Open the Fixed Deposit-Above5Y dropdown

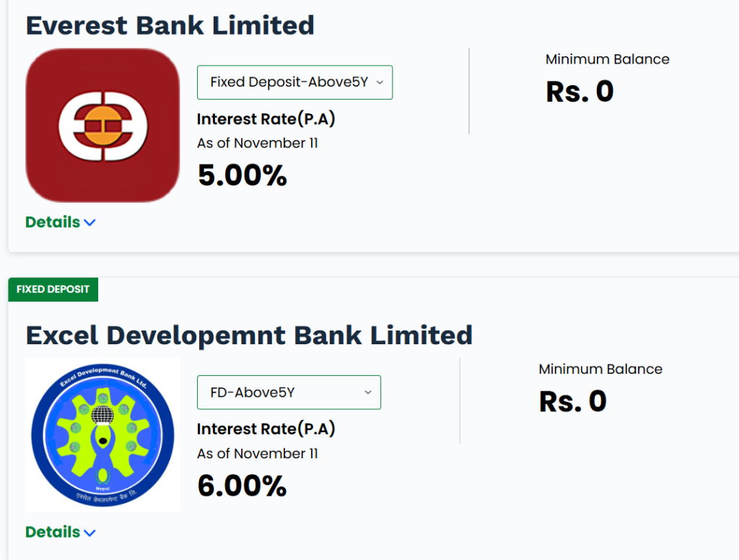tap(294, 82)
